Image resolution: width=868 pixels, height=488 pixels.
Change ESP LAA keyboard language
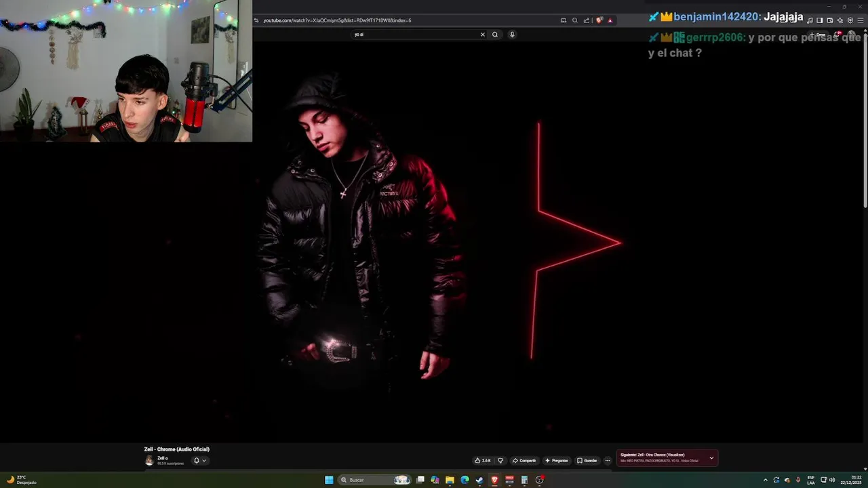(811, 480)
